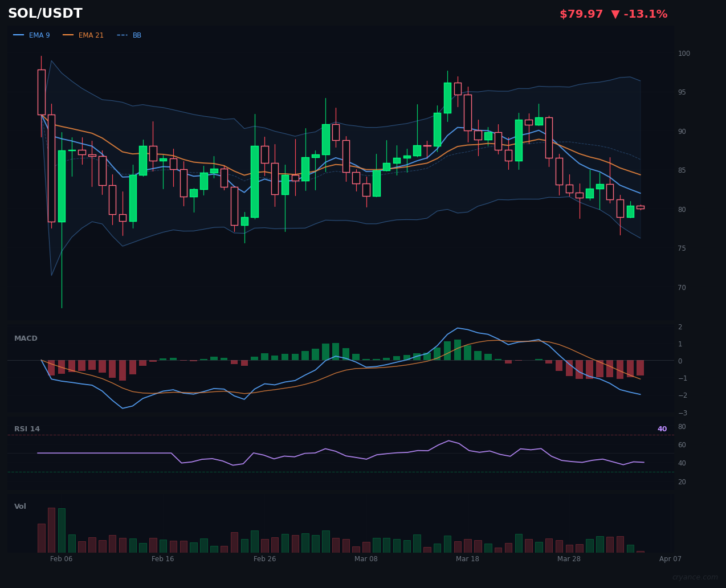Click the -13.1% percent change text

(x=646, y=14)
